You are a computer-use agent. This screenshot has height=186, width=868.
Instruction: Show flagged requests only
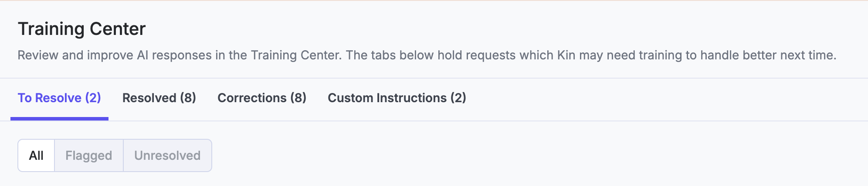point(89,155)
